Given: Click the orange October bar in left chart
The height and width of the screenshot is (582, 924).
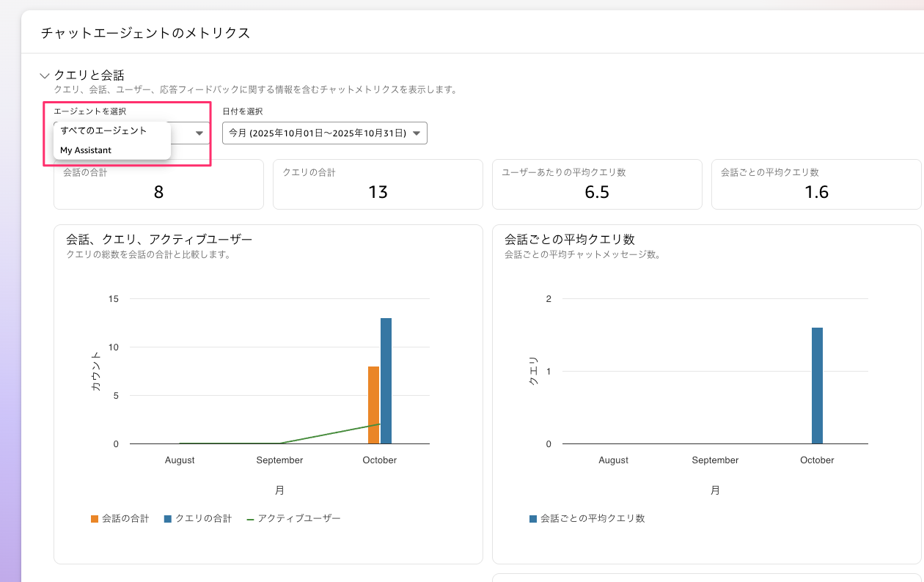Looking at the screenshot, I should [x=373, y=405].
